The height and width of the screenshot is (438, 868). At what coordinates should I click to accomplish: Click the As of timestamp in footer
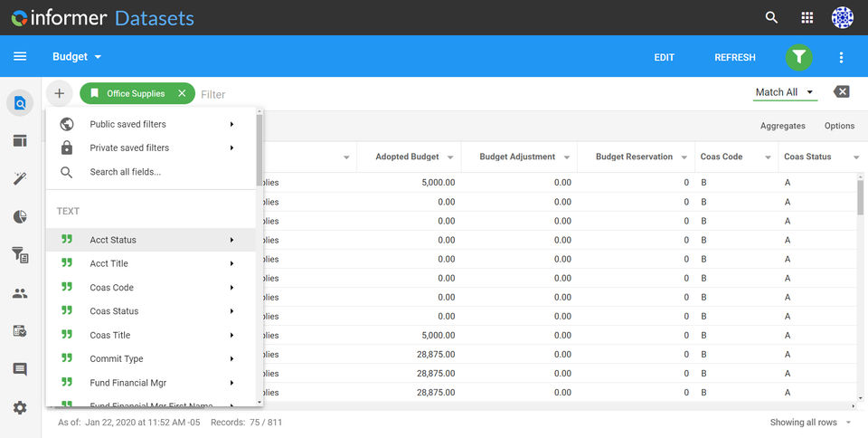point(130,423)
